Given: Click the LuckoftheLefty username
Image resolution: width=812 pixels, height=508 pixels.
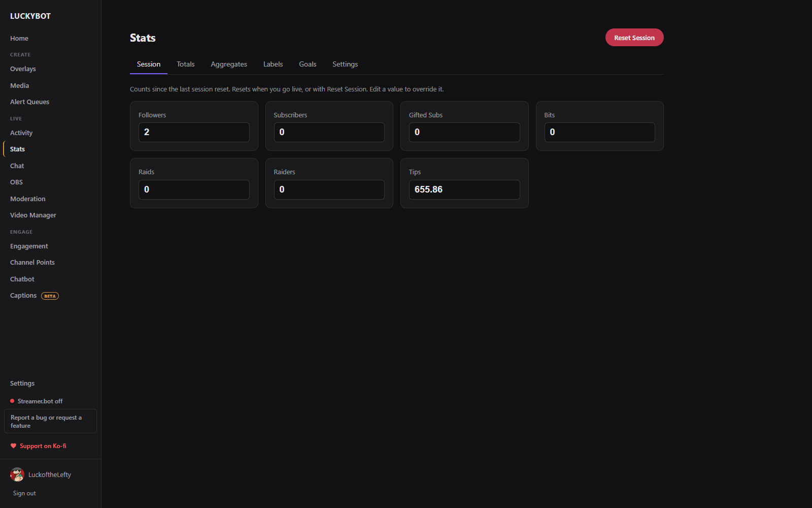Looking at the screenshot, I should (50, 474).
